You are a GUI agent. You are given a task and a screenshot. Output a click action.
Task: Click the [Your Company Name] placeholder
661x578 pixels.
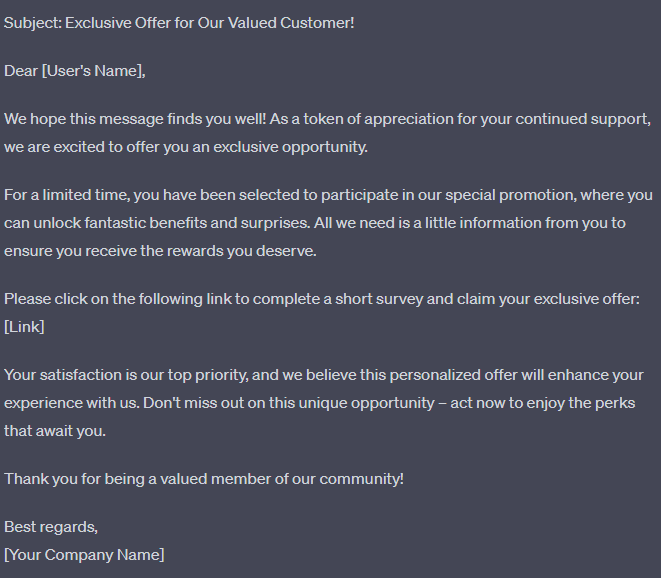tap(84, 554)
